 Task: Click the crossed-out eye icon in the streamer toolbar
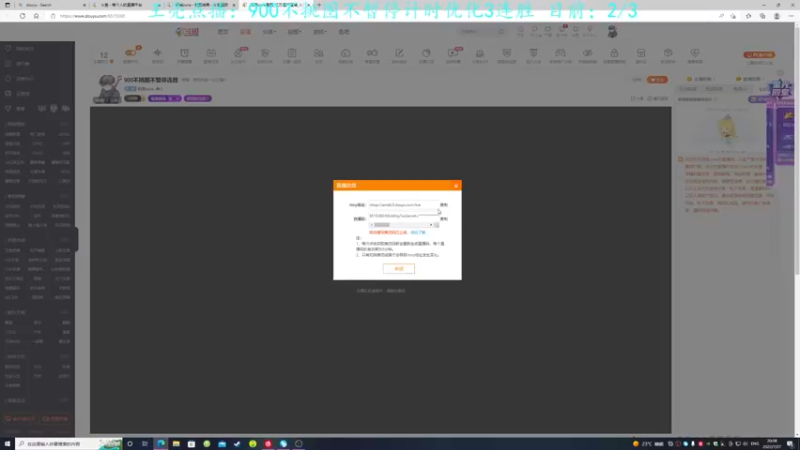[x=587, y=53]
